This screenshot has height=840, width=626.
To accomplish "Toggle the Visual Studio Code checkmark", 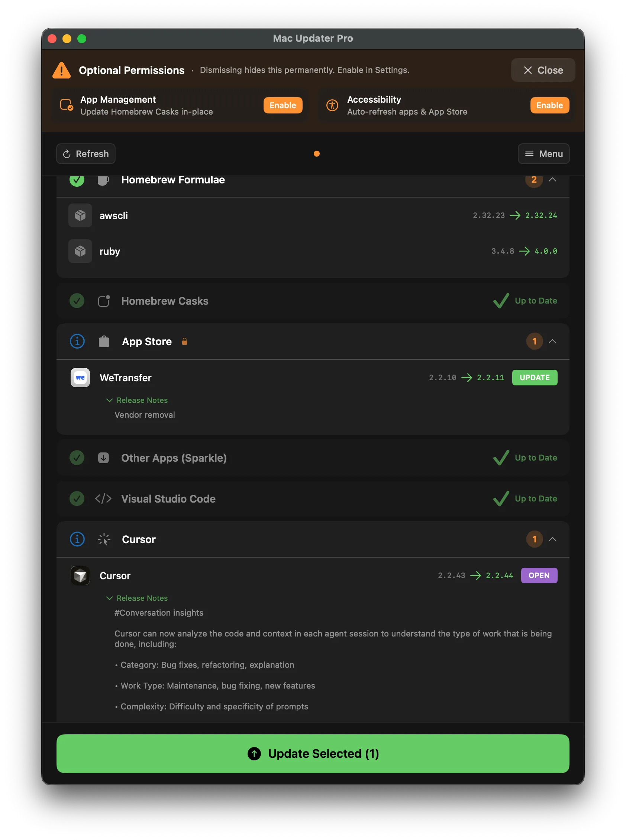I will pos(77,499).
